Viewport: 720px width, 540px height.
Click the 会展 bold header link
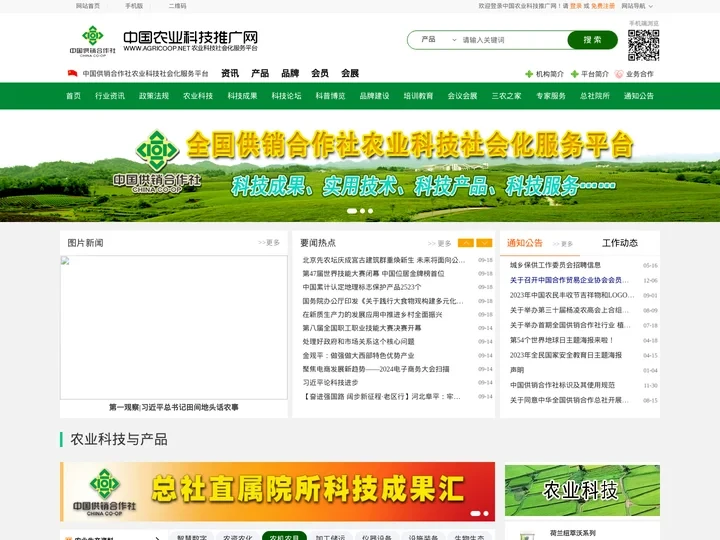click(350, 73)
